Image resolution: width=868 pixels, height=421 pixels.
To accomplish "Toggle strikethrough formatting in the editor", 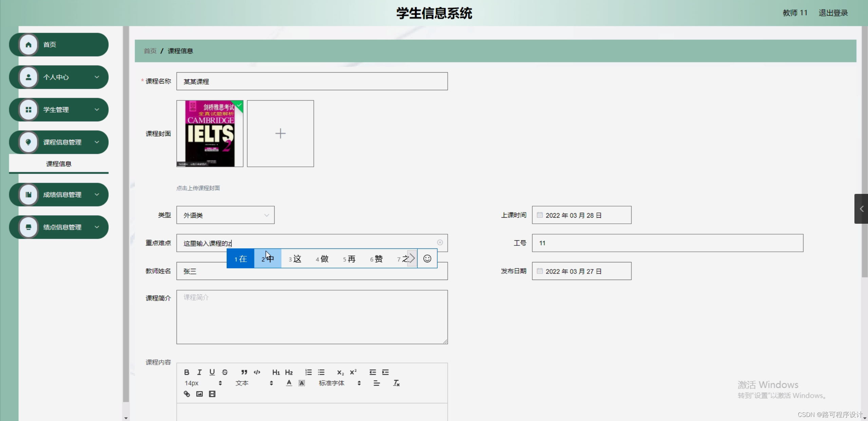I will [225, 372].
